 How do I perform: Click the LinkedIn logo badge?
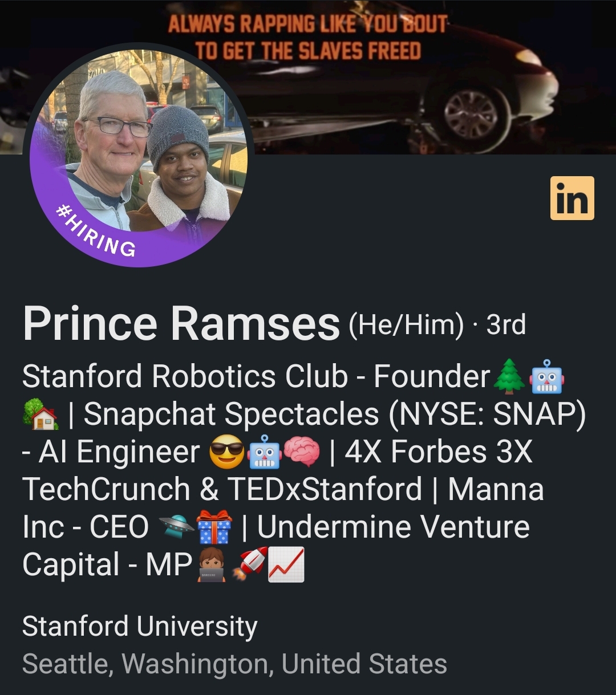tap(572, 198)
